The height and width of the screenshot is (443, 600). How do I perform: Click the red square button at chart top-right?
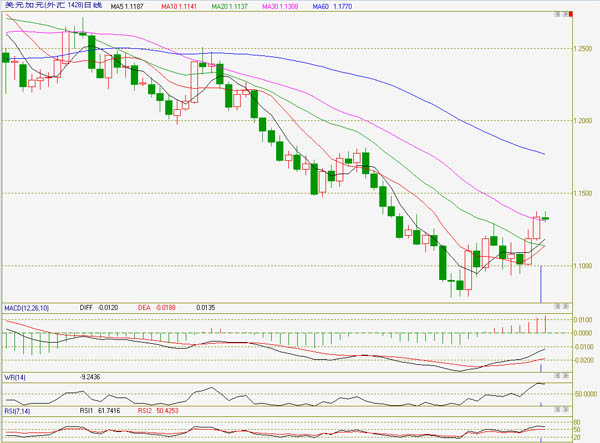[571, 14]
